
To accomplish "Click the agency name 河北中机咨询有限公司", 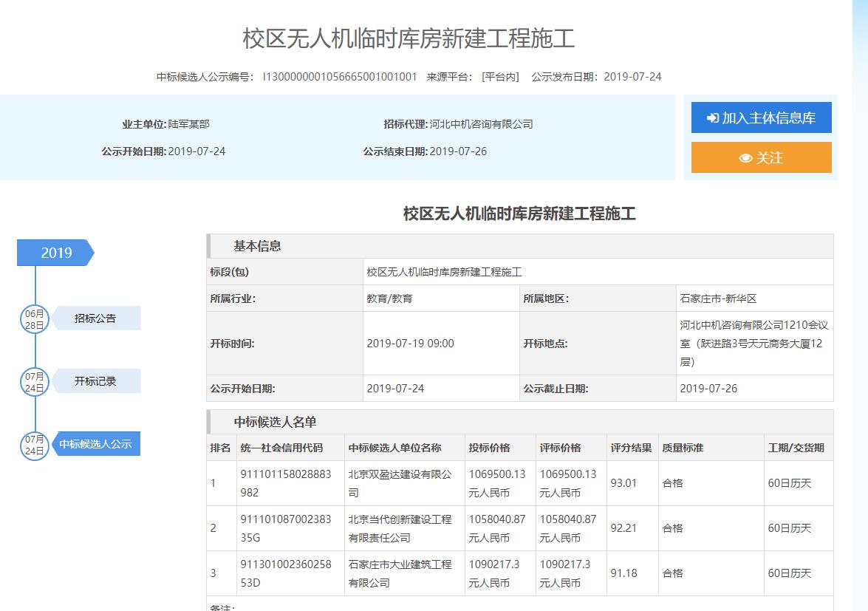I will pos(481,124).
